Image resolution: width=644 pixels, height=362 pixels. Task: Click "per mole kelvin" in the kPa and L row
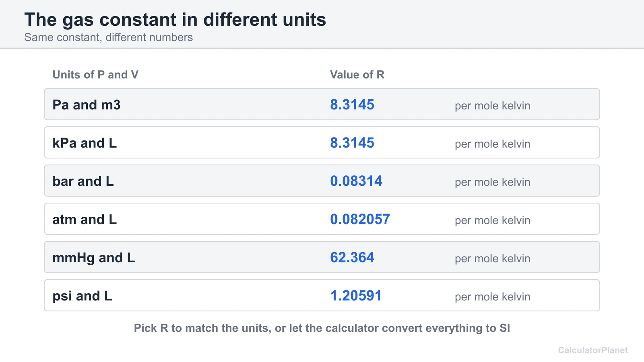493,144
